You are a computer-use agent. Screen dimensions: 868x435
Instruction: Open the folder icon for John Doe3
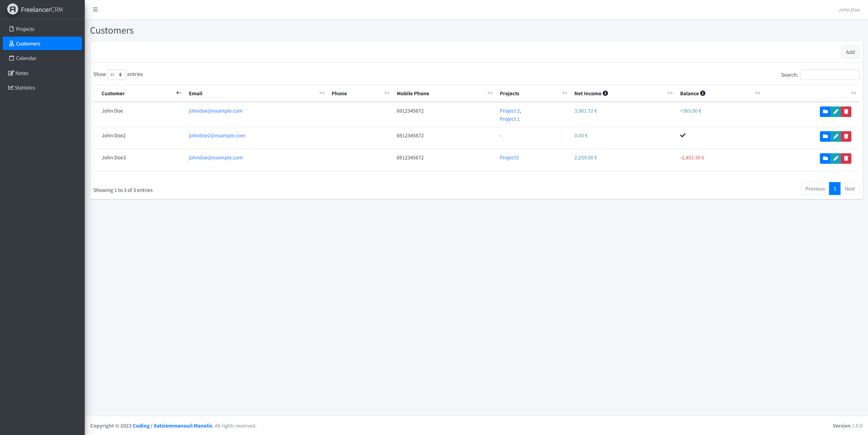825,158
